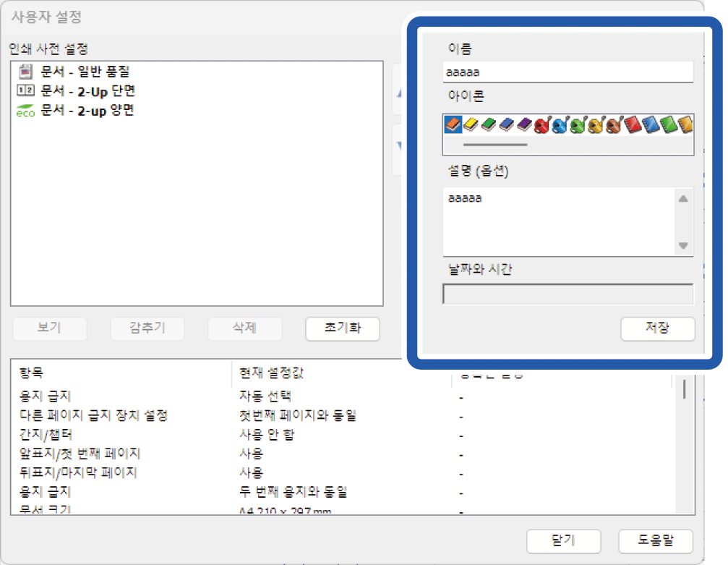
Task: Choose the blue notebook preset icon
Action: coord(648,125)
